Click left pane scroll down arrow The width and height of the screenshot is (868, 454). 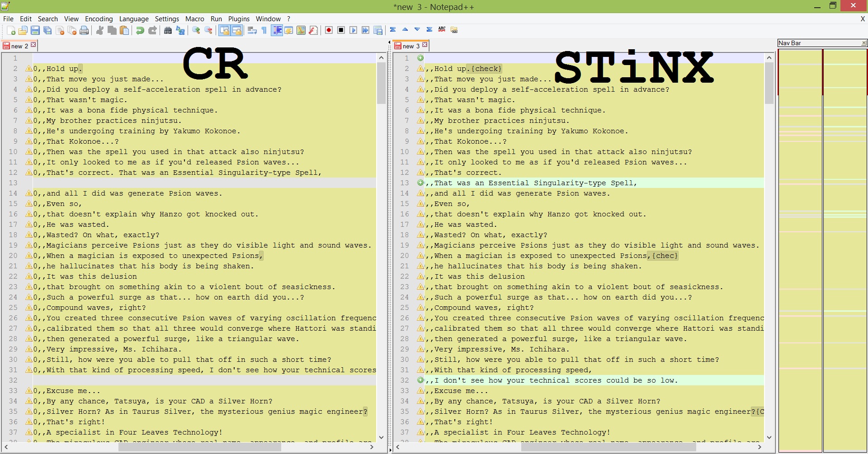[381, 437]
